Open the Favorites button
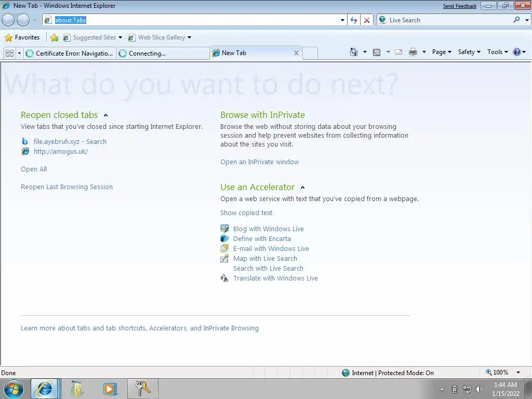 click(x=22, y=37)
